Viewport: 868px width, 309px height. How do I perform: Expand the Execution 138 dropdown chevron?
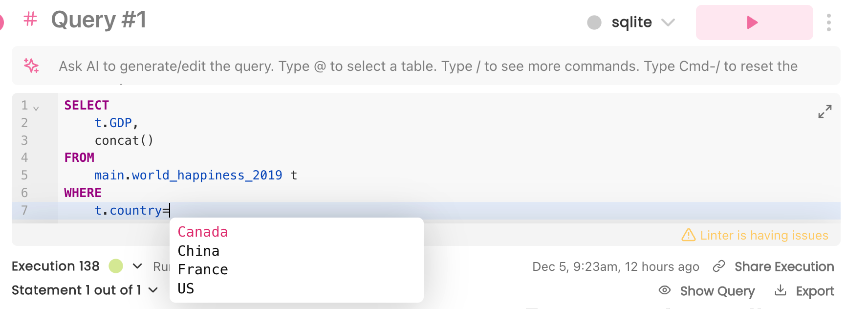(x=137, y=266)
